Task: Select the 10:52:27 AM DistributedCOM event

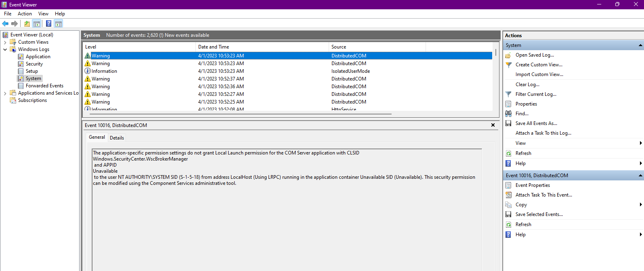Action: click(288, 94)
